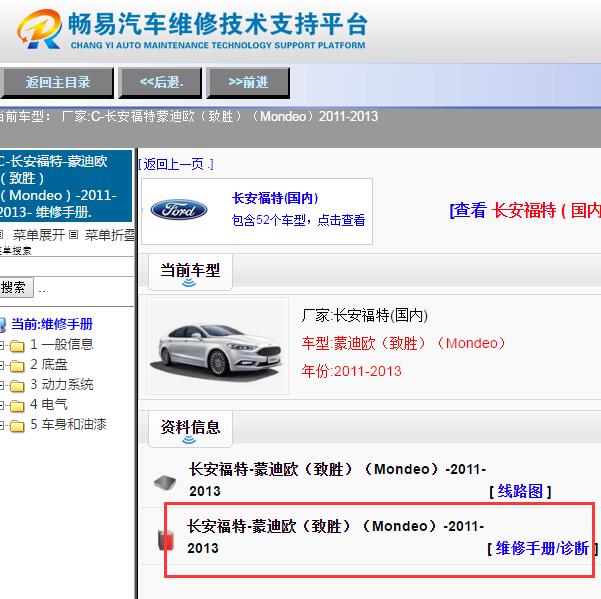Click 厂家:长安福特(国内) text
Screen dimensions: 601x599
[365, 315]
